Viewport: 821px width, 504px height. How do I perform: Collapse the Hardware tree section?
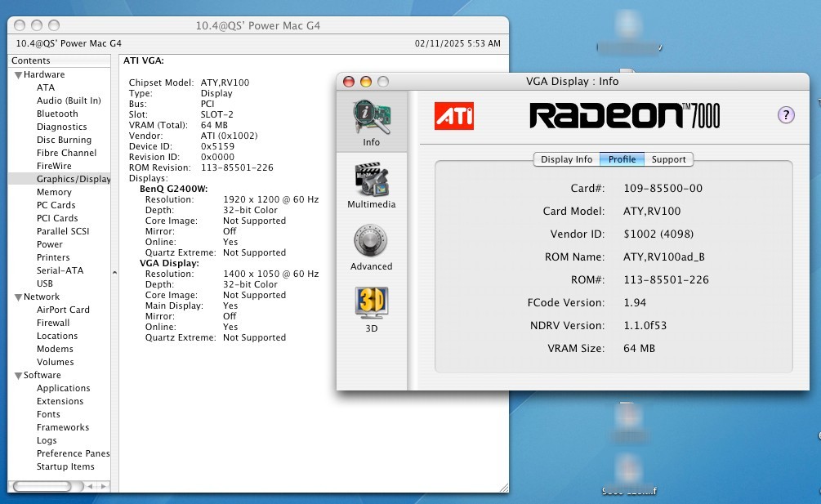point(18,75)
